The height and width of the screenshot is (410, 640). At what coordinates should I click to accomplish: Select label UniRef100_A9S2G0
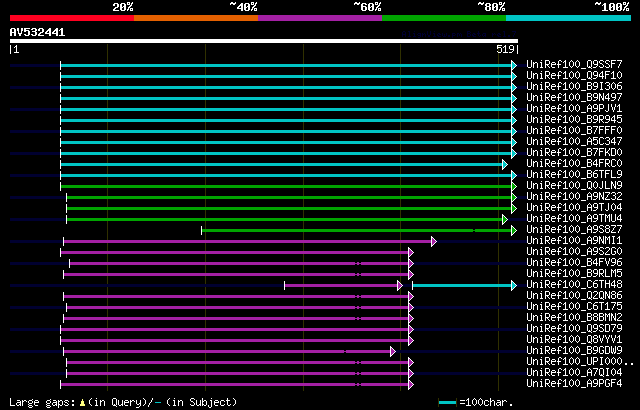(x=574, y=252)
